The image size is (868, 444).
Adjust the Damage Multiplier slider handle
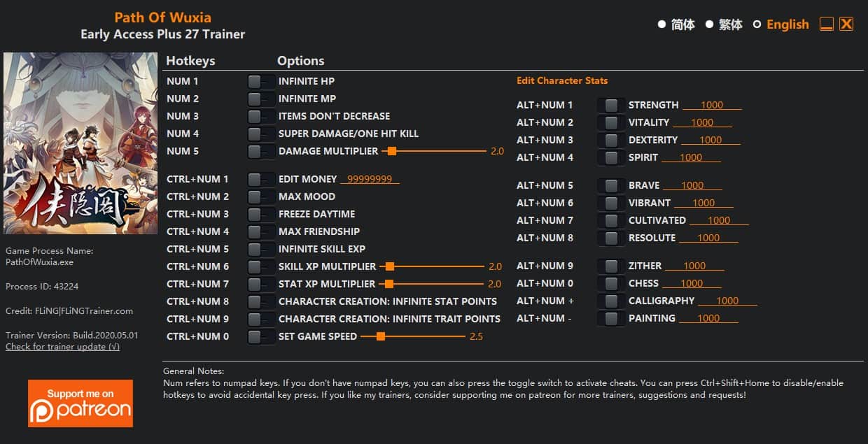(x=392, y=151)
